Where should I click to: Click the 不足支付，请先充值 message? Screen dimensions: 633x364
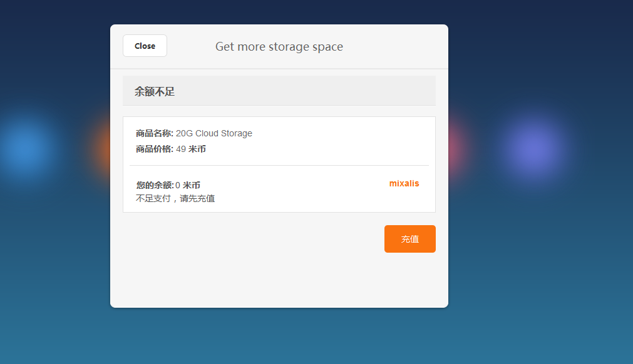tap(175, 199)
